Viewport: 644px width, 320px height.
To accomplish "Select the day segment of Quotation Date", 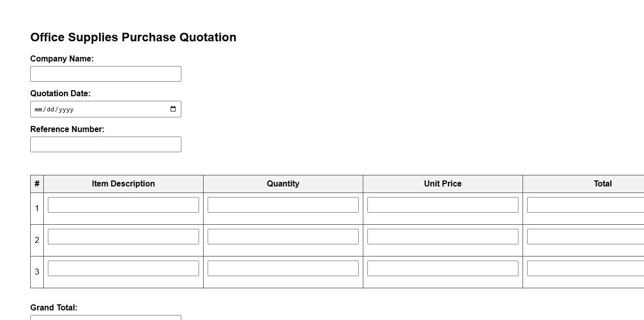I will [x=50, y=109].
